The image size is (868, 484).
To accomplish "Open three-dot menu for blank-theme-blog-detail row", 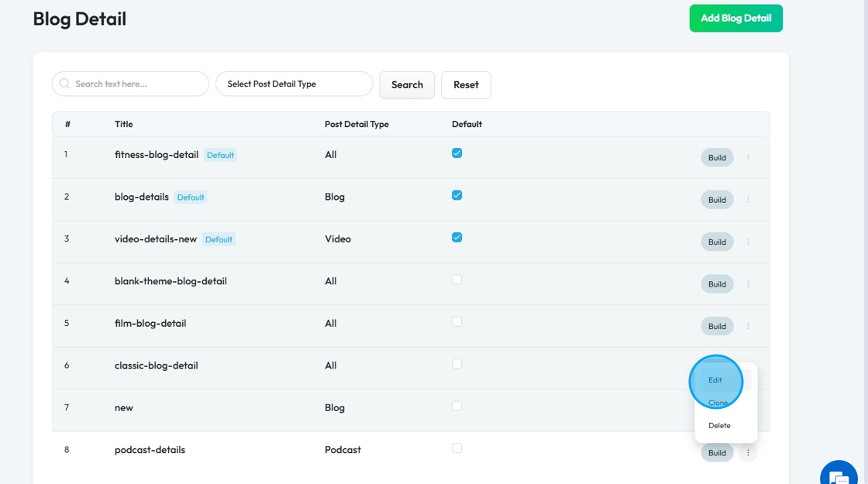I will pyautogui.click(x=748, y=283).
